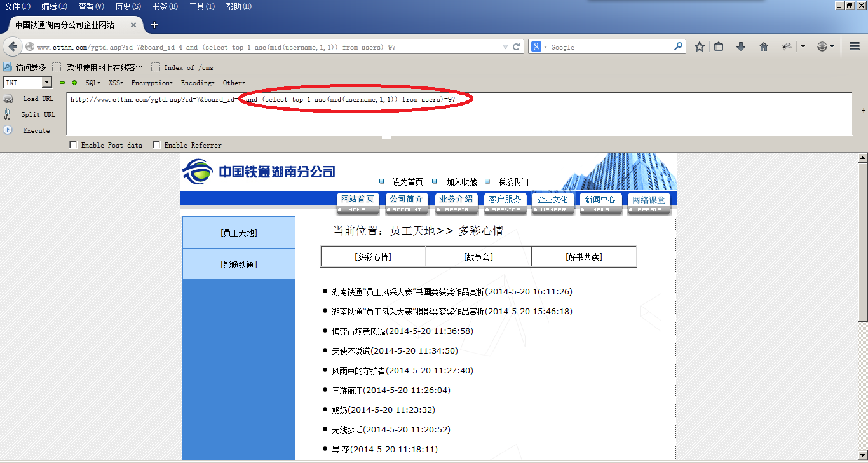Open the 客户服务 nav tab
868x463 pixels.
(505, 203)
